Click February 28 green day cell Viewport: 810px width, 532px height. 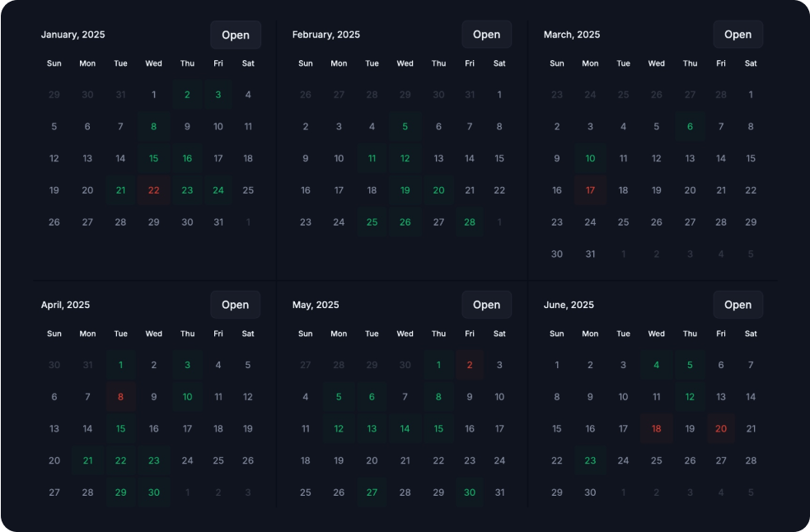(470, 222)
